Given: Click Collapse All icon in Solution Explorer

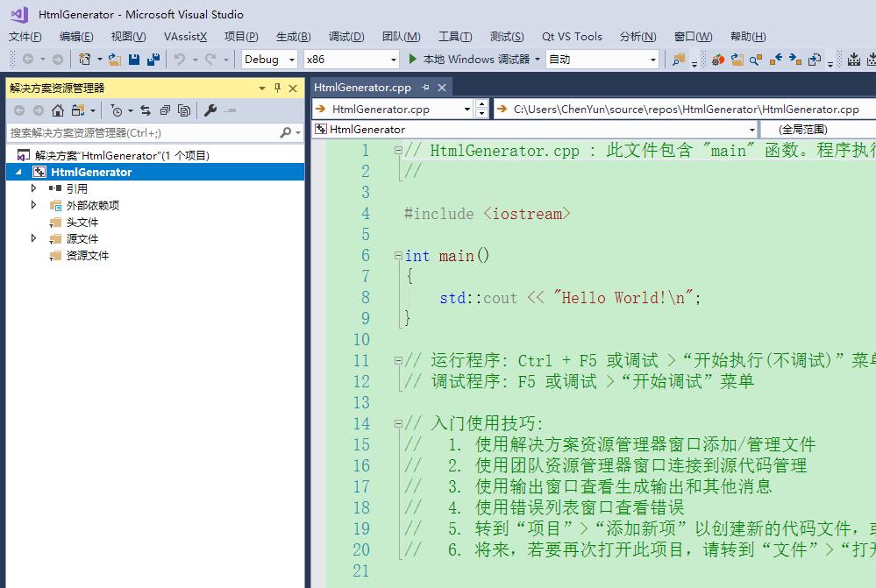Looking at the screenshot, I should point(165,110).
